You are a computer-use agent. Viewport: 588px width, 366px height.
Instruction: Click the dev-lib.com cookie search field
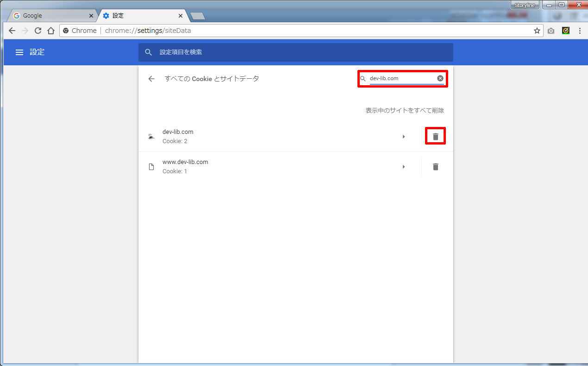click(401, 78)
